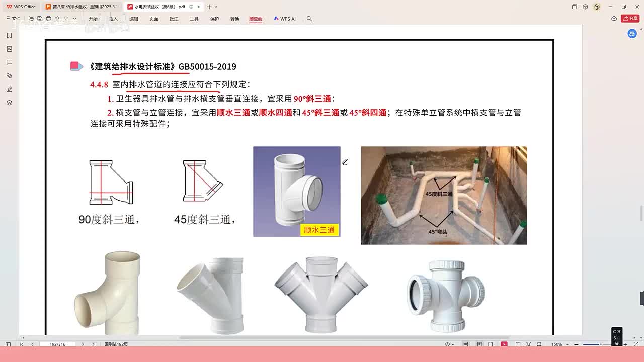644x362 pixels.
Task: Open the 工具 ribbon tab
Action: (194, 19)
